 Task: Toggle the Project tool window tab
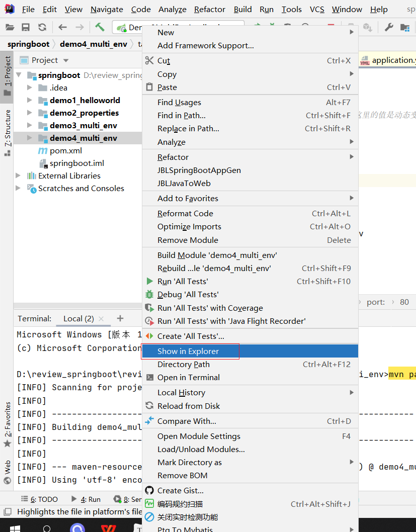point(7,75)
